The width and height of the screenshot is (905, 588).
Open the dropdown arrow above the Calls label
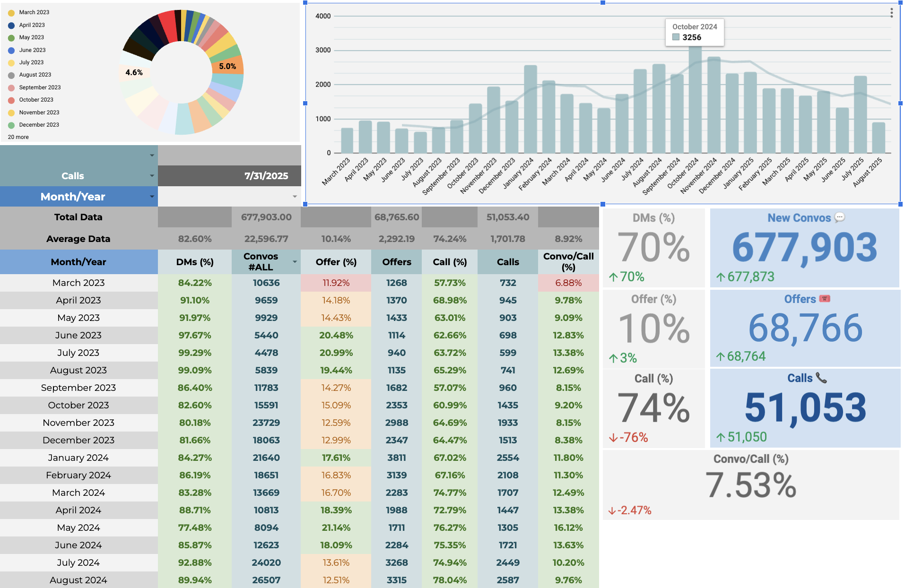(x=152, y=155)
